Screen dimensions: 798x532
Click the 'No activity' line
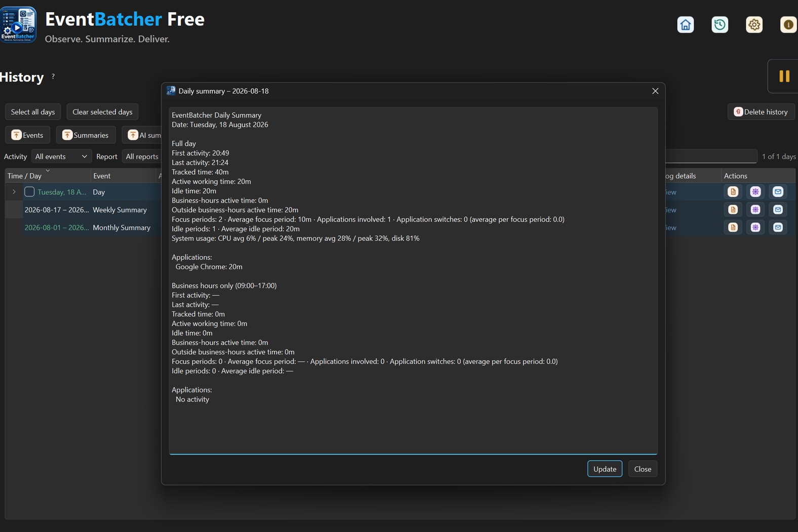coord(192,399)
